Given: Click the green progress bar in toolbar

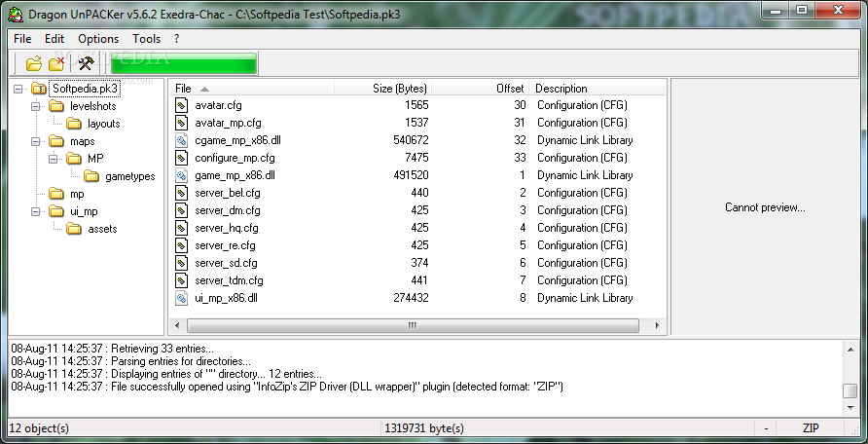Looking at the screenshot, I should (184, 63).
